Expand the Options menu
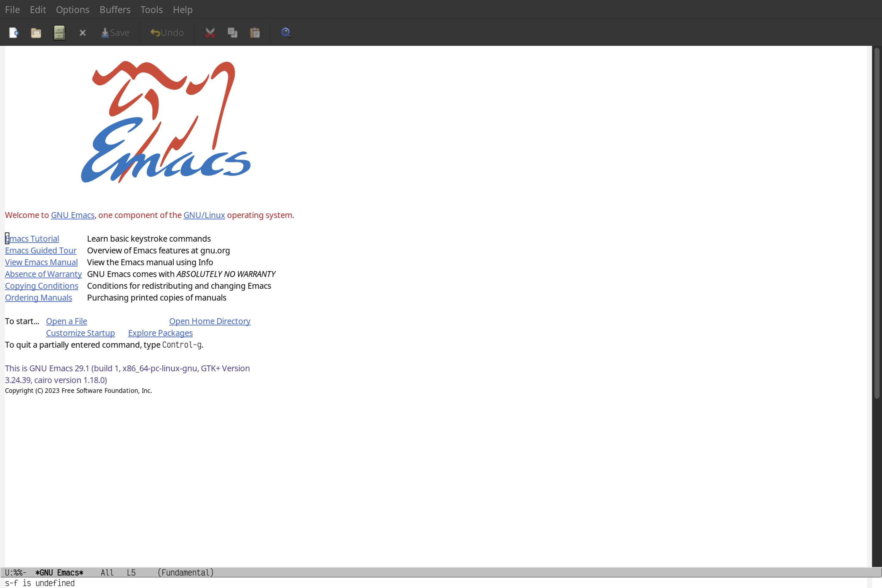Image resolution: width=882 pixels, height=588 pixels. click(x=72, y=9)
